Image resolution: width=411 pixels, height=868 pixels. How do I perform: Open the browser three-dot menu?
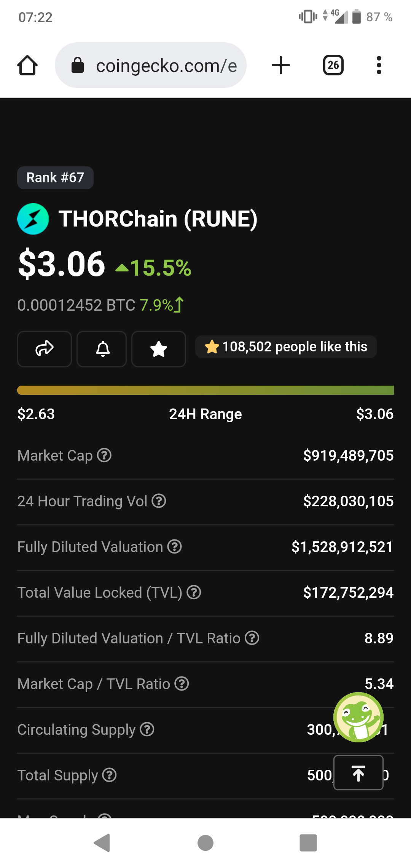[379, 65]
